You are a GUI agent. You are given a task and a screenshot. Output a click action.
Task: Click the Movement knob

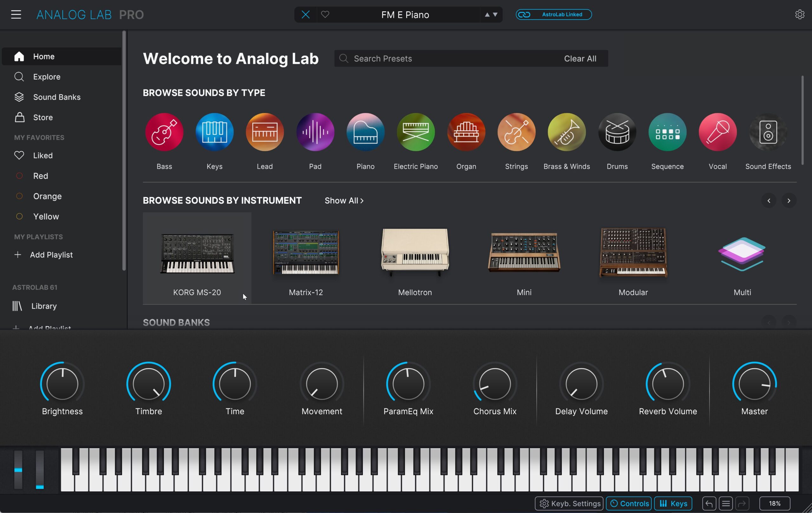pyautogui.click(x=322, y=383)
